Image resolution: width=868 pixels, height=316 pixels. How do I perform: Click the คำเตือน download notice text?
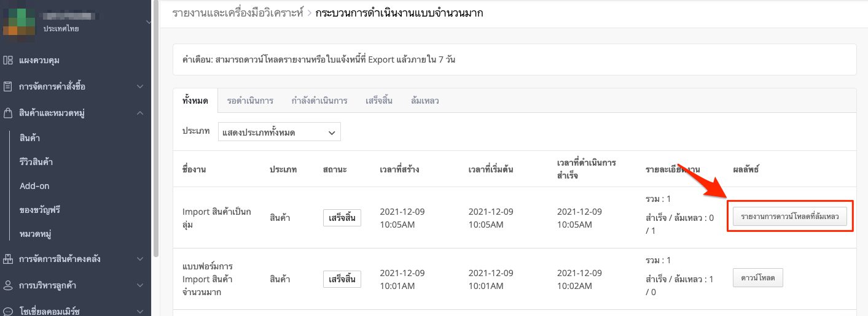pyautogui.click(x=319, y=60)
